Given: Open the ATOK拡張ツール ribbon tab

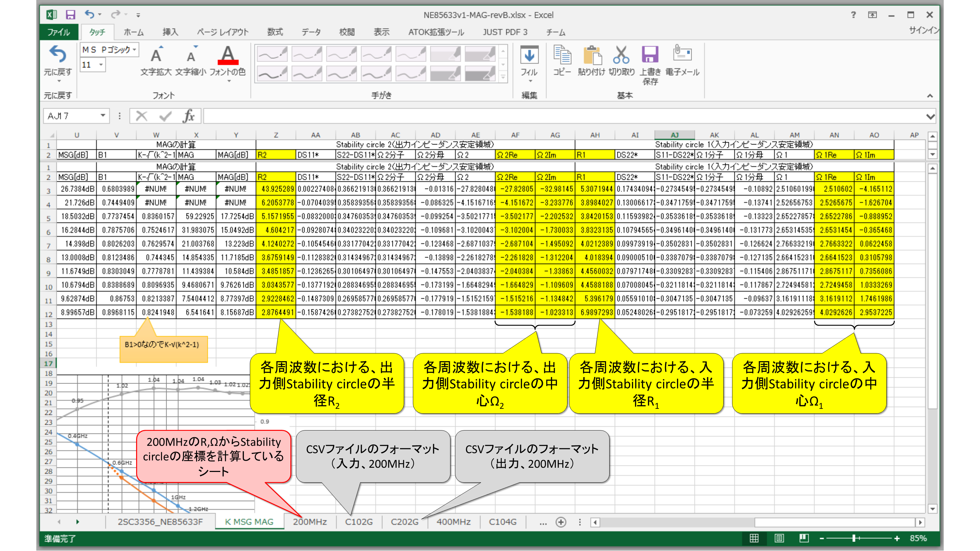Looking at the screenshot, I should [x=436, y=32].
